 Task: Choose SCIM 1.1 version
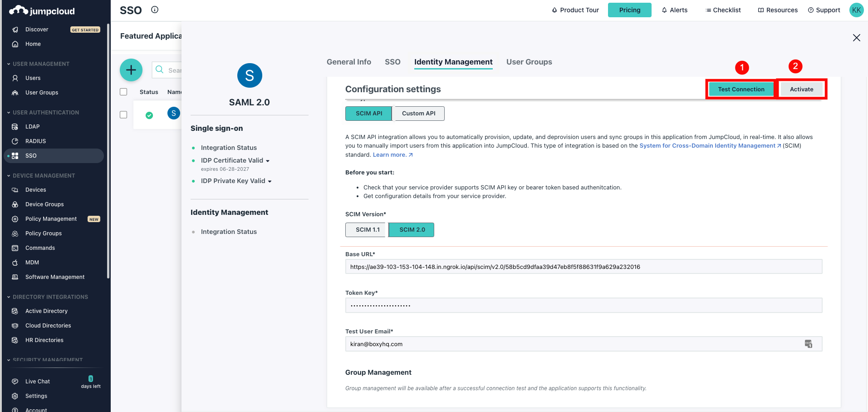[x=367, y=230]
